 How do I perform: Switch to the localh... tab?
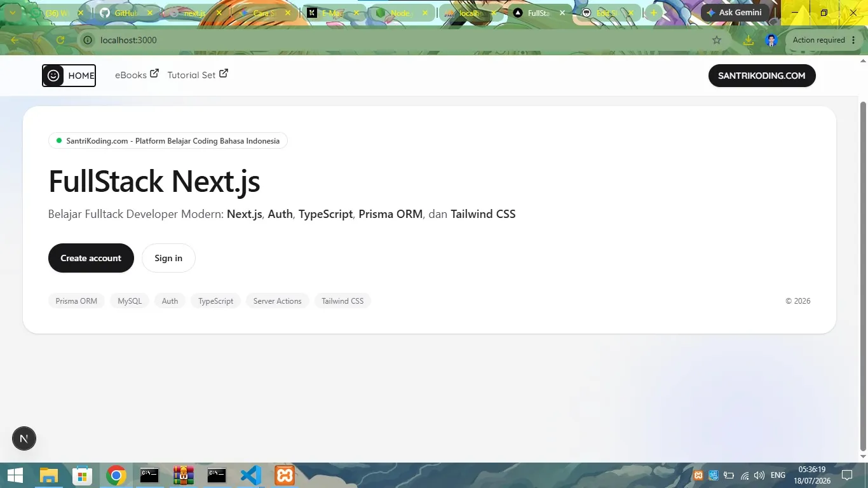coord(471,13)
